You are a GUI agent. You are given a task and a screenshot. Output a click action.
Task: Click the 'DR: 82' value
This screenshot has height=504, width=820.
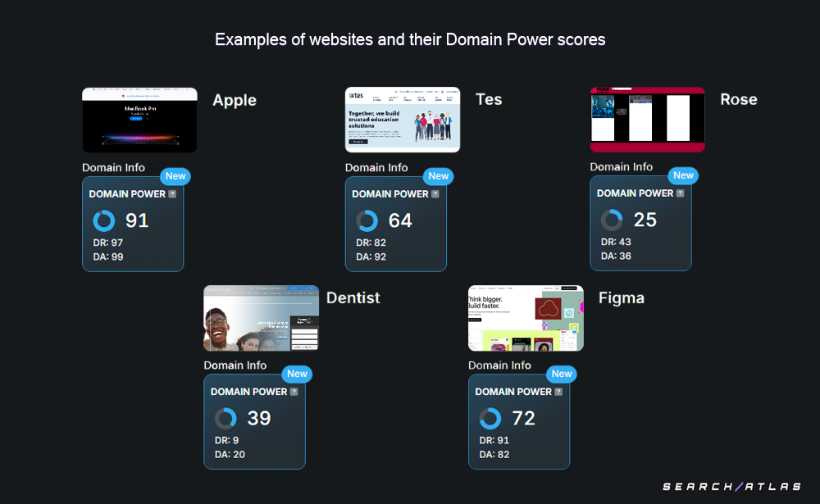coord(371,243)
